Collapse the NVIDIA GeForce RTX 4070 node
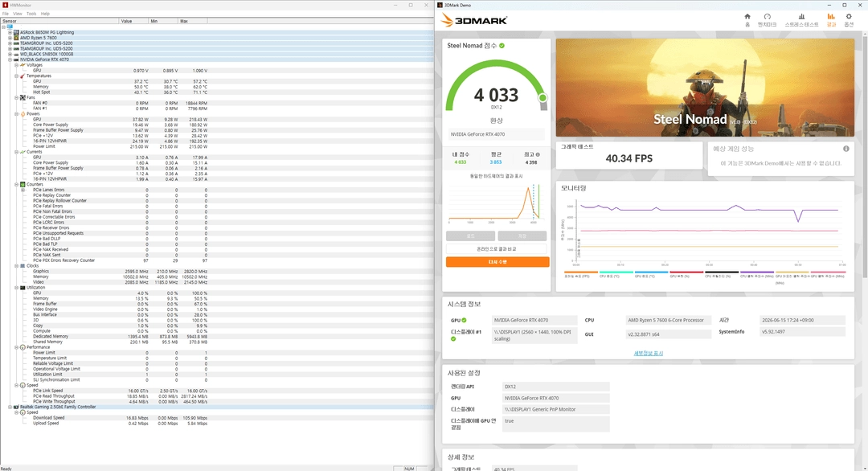Screen dimensions: 868x471 10,59
